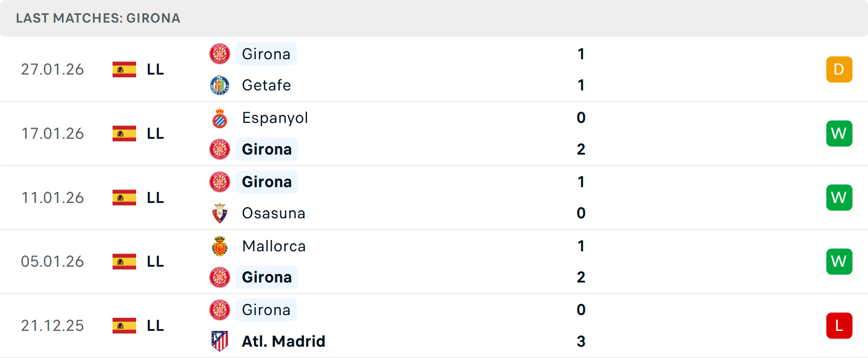
Task: Click W badge for the Espanyol match
Action: coord(839,133)
